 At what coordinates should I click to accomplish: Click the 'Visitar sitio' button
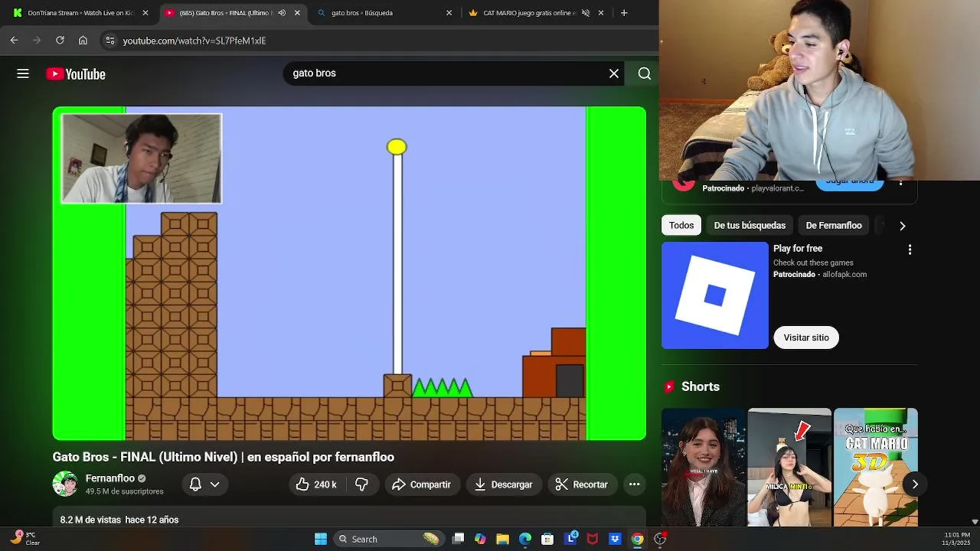tap(806, 337)
